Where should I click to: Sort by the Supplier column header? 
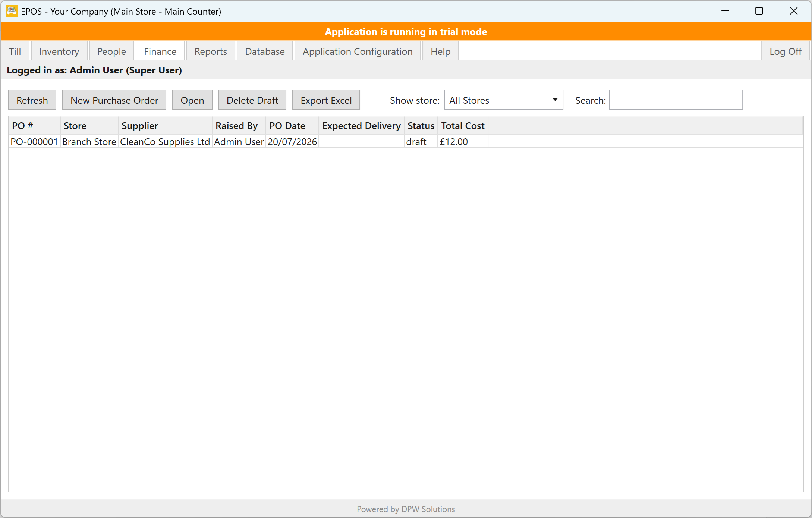165,126
